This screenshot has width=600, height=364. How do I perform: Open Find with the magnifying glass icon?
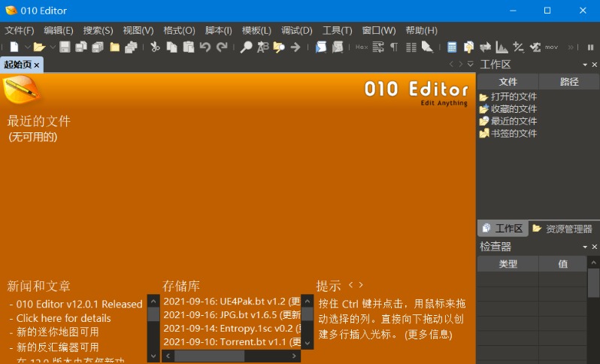click(246, 47)
